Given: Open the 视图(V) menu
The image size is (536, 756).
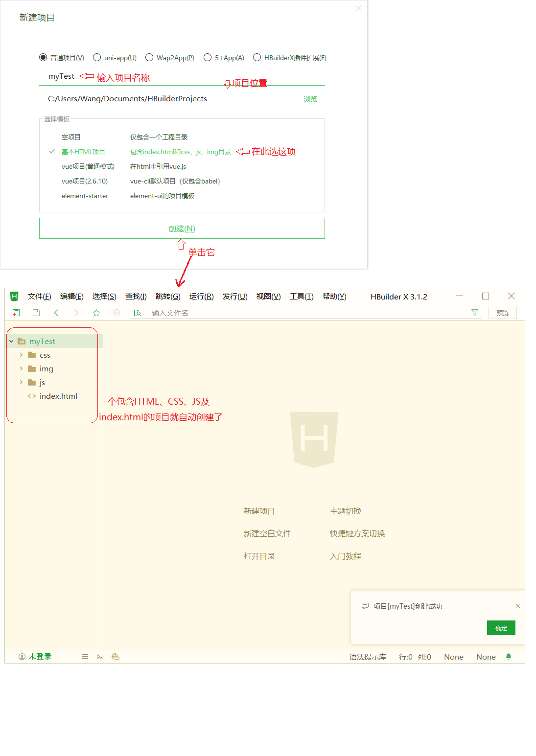Looking at the screenshot, I should 269,297.
